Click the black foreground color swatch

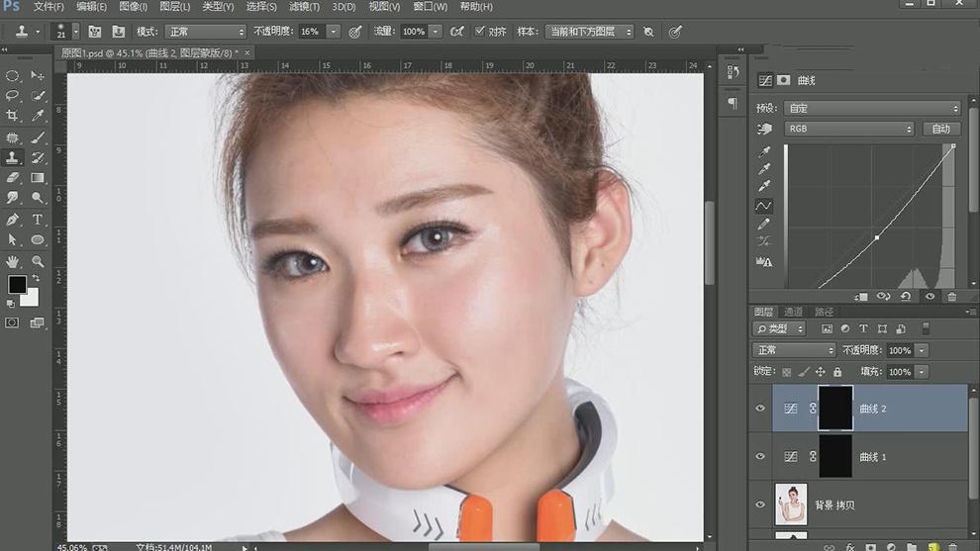click(17, 285)
